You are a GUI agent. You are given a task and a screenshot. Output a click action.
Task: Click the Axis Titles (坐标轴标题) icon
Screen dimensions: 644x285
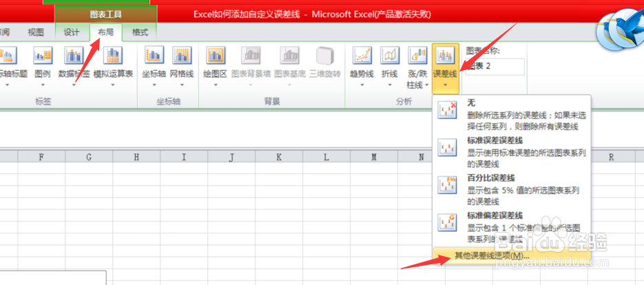8,55
